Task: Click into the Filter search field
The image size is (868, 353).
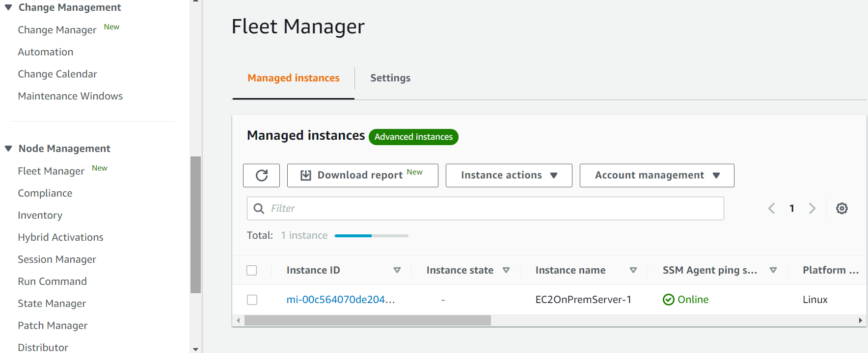Action: tap(485, 208)
